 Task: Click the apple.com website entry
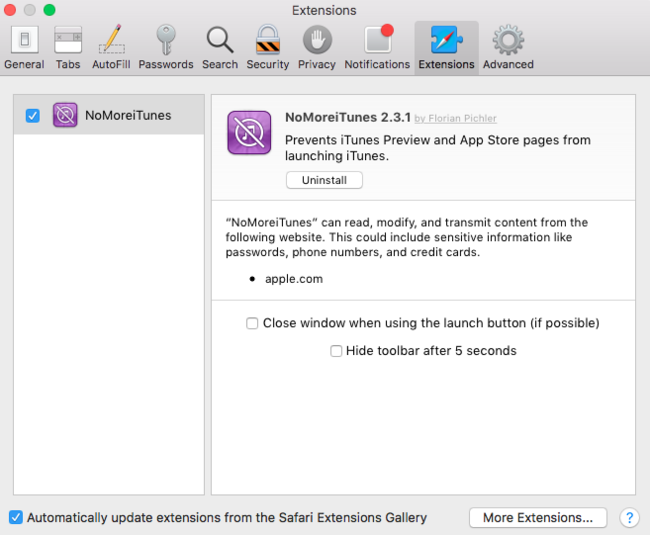tap(294, 279)
